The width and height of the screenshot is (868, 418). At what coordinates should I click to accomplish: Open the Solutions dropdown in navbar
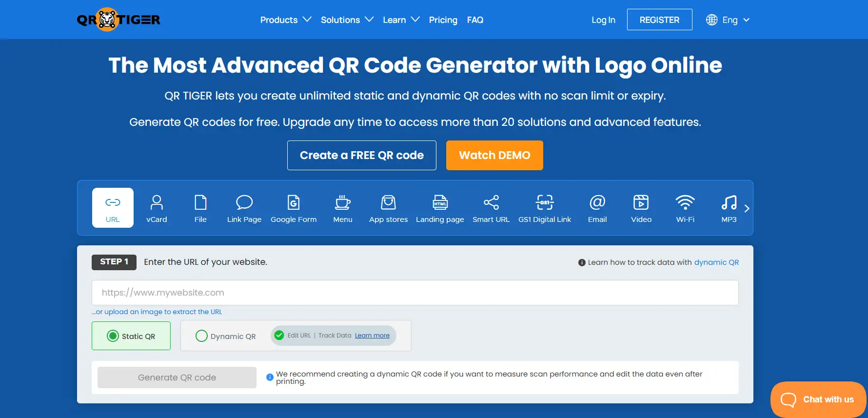(347, 20)
